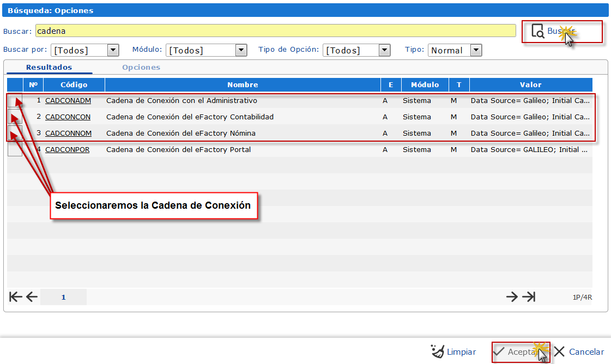
Task: Go to next results page arrow
Action: (511, 296)
